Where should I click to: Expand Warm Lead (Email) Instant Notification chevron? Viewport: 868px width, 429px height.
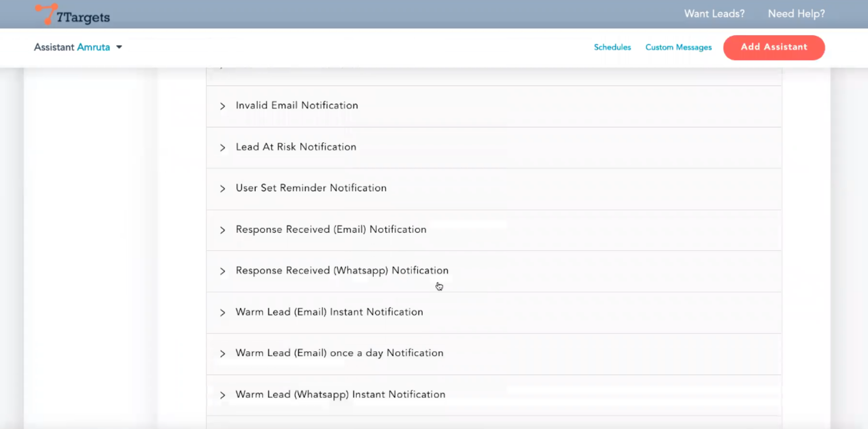[x=222, y=312]
